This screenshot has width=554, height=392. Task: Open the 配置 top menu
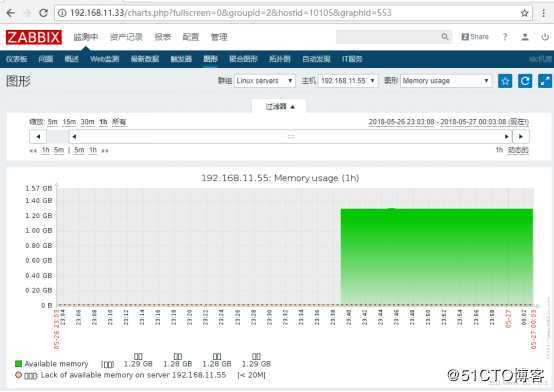[191, 37]
